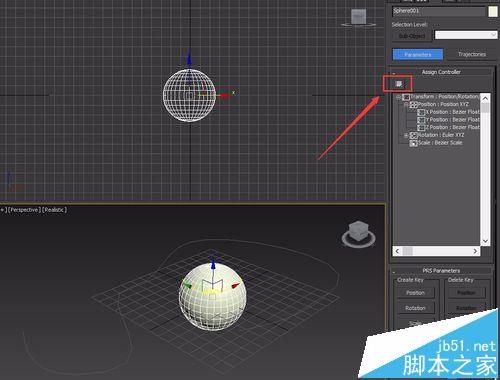
Task: Select 'Position : Position XYZ' tree row
Action: (439, 104)
